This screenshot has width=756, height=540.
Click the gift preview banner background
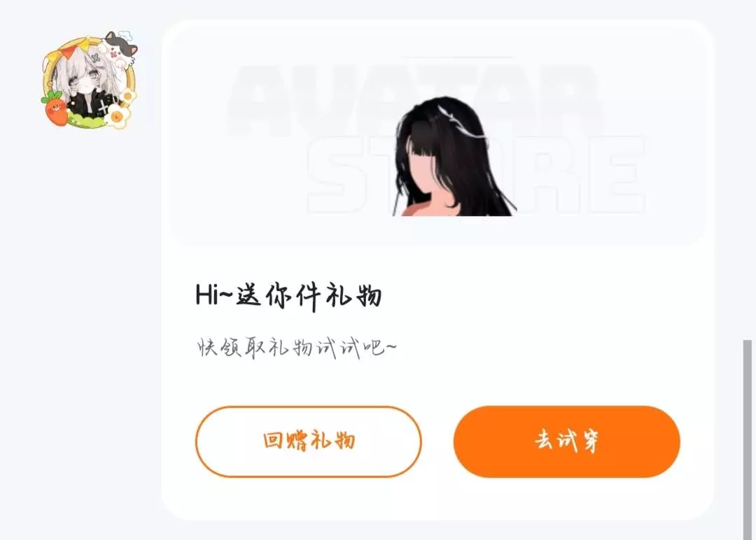pos(437,133)
